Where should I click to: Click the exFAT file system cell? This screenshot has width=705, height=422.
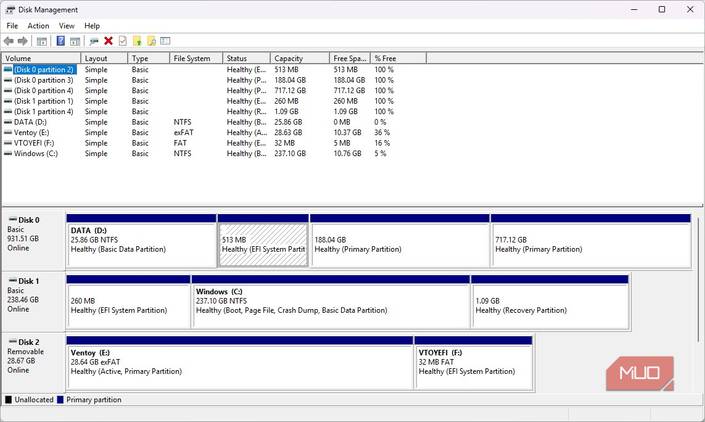click(183, 133)
